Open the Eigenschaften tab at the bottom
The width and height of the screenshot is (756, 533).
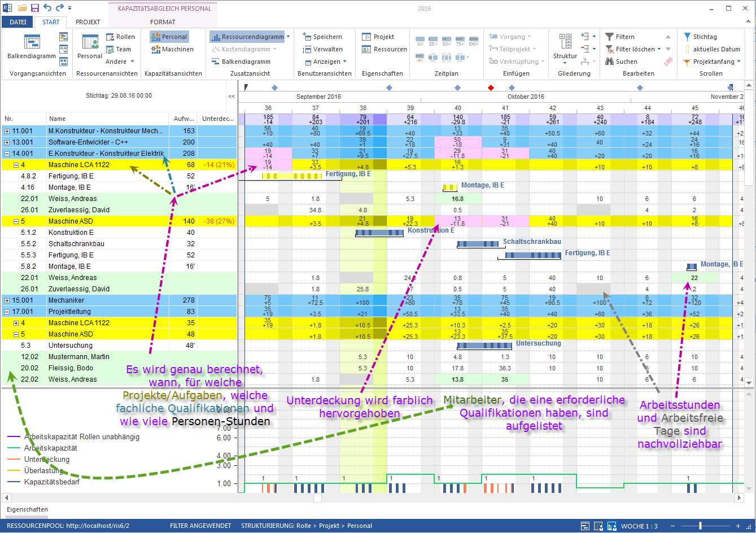(27, 509)
